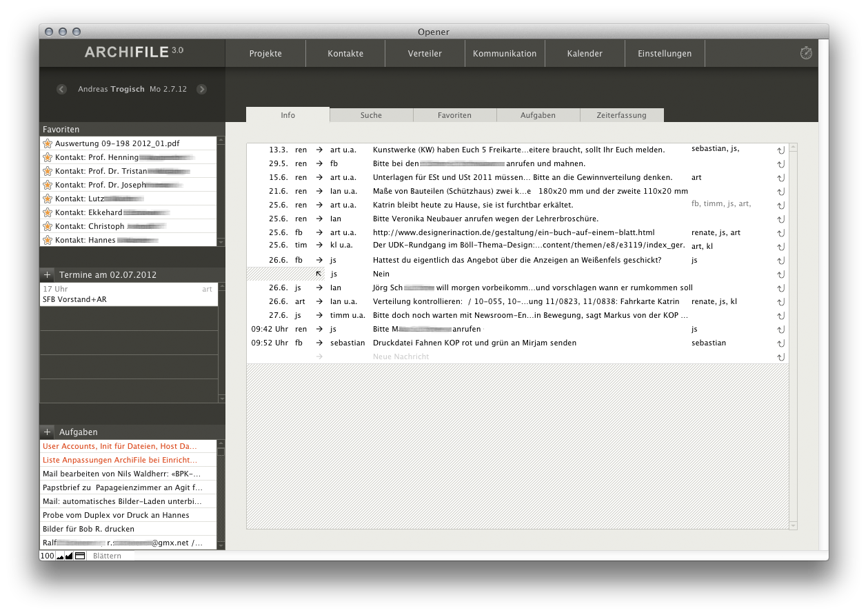Click reply arrow on Kunstwerke (KW) message
Viewport: 868px width, 615px height.
tap(780, 150)
